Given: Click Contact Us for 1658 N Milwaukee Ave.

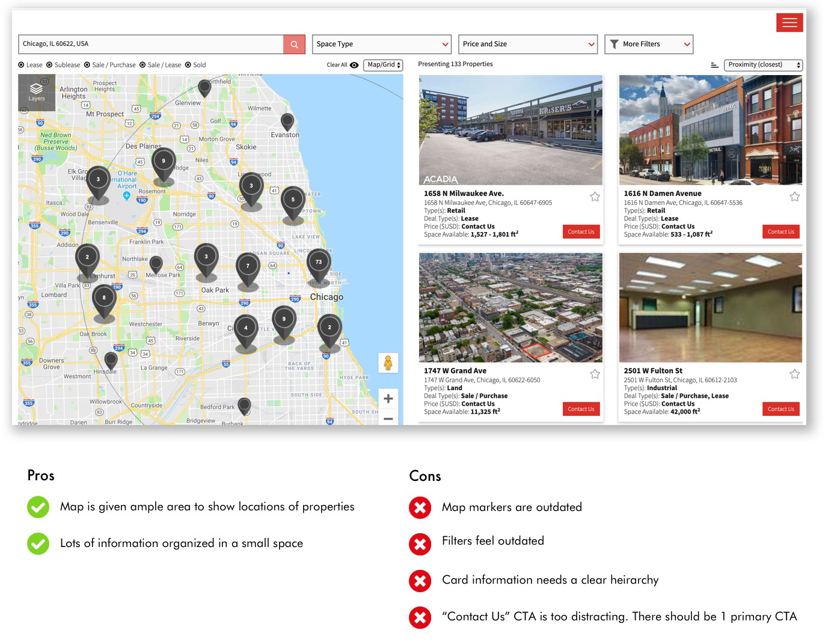Looking at the screenshot, I should (581, 232).
